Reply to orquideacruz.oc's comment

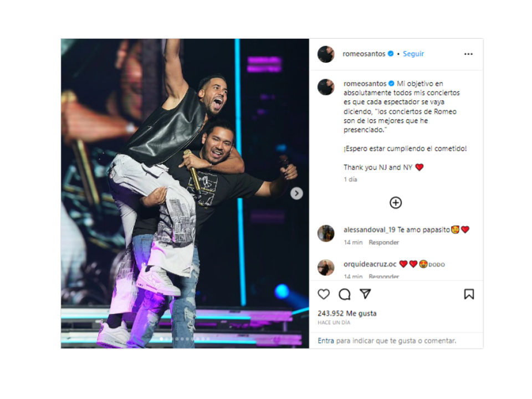383,277
